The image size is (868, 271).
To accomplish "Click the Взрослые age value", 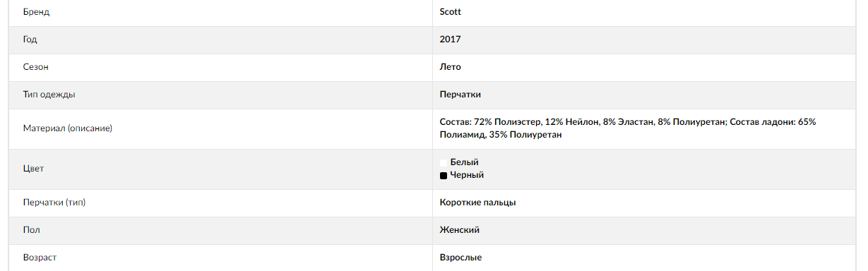I will 460,258.
